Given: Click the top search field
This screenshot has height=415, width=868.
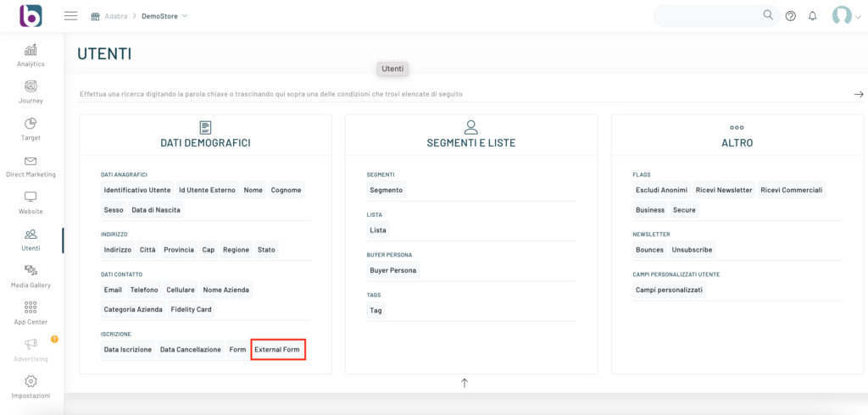Looking at the screenshot, I should (708, 16).
